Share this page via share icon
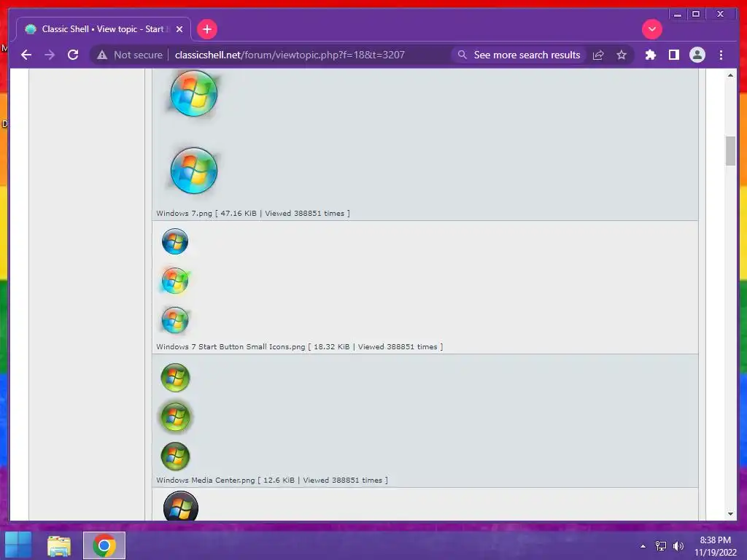The height and width of the screenshot is (560, 747). click(598, 55)
